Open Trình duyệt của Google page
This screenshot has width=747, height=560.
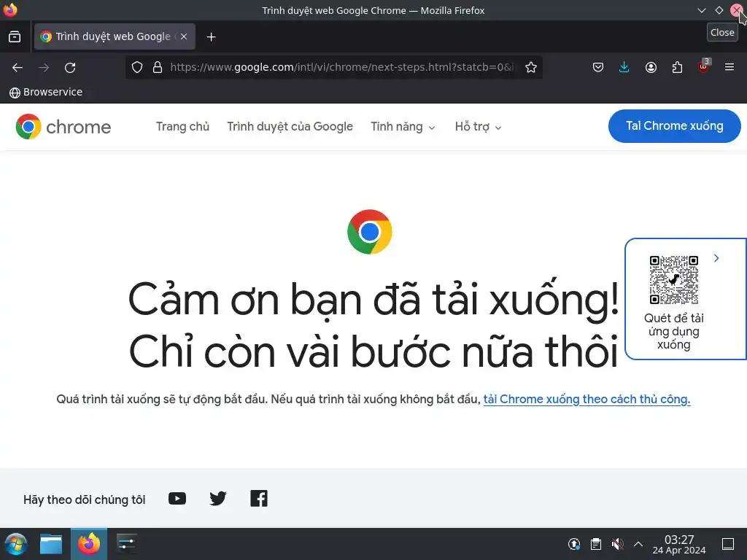[290, 127]
